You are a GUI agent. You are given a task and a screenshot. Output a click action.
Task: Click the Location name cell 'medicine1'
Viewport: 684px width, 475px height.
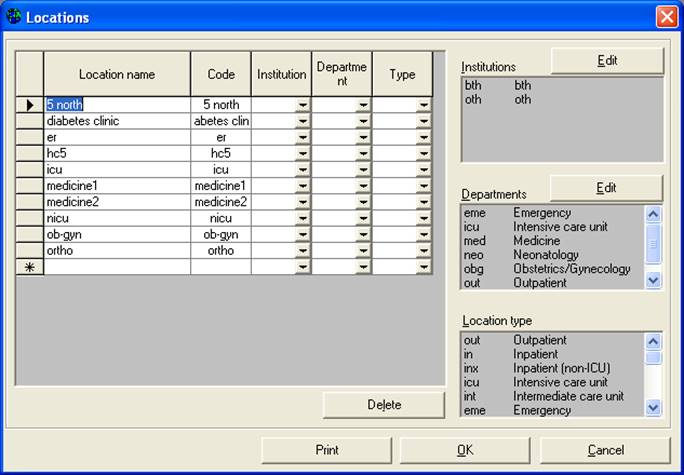click(117, 186)
